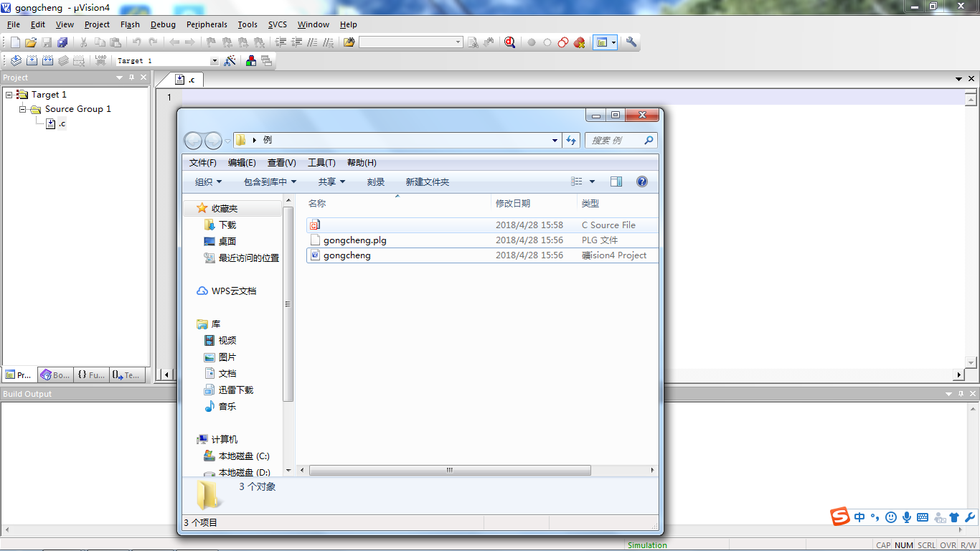The width and height of the screenshot is (980, 551).
Task: Select the C Source File row
Action: 482,225
